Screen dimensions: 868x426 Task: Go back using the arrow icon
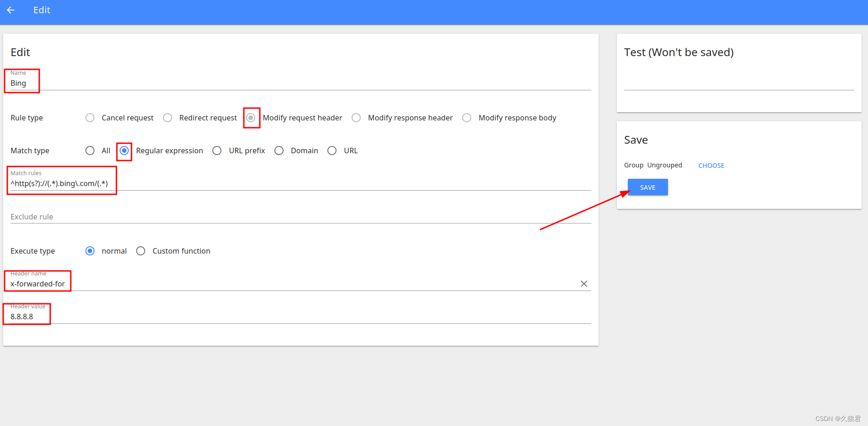pos(11,10)
